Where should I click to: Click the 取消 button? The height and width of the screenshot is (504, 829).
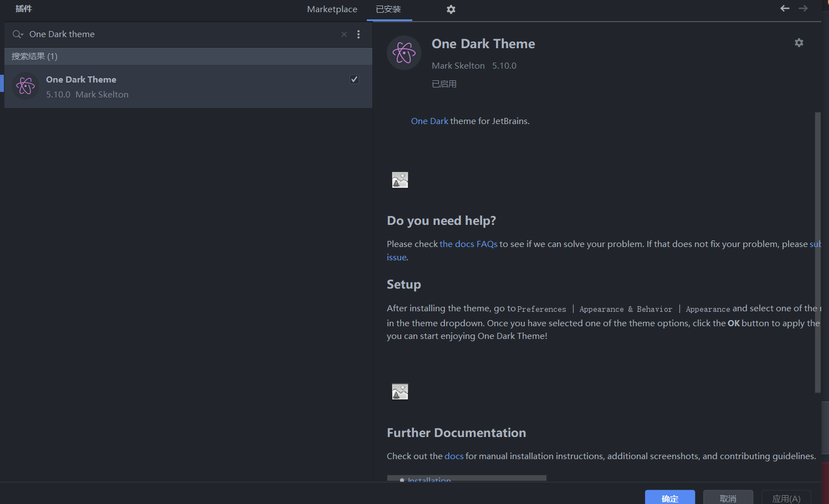pyautogui.click(x=728, y=498)
